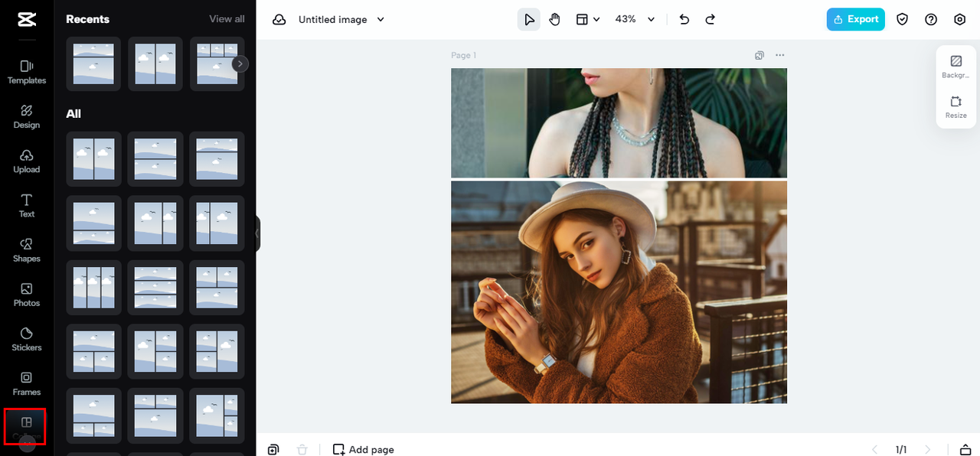Go to the next page arrow
980x456 pixels.
tap(928, 449)
